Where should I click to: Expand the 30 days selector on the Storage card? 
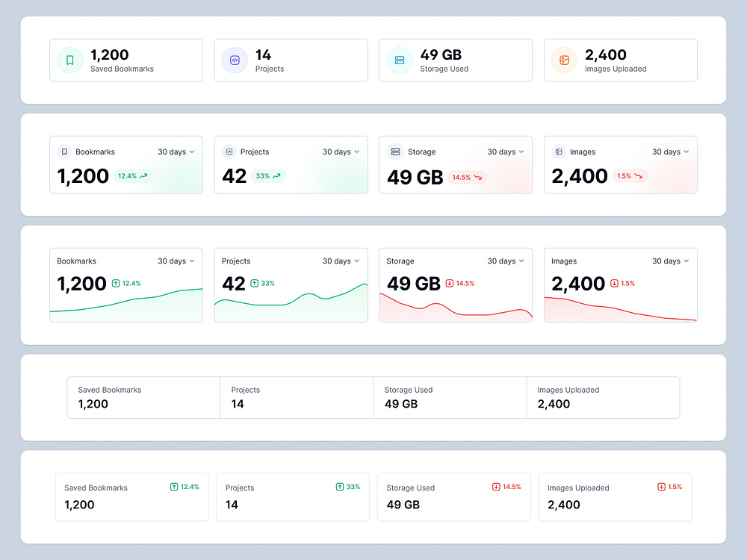[506, 152]
